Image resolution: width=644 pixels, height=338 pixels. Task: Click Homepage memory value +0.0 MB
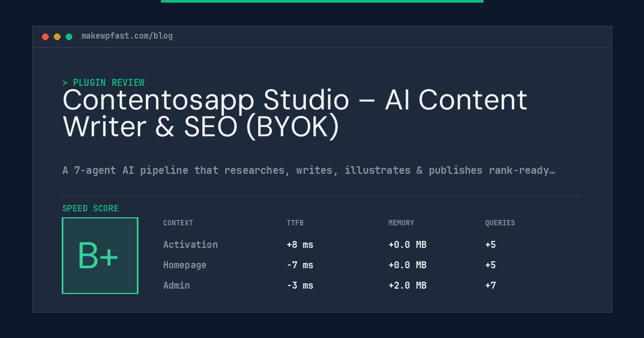pyautogui.click(x=407, y=265)
